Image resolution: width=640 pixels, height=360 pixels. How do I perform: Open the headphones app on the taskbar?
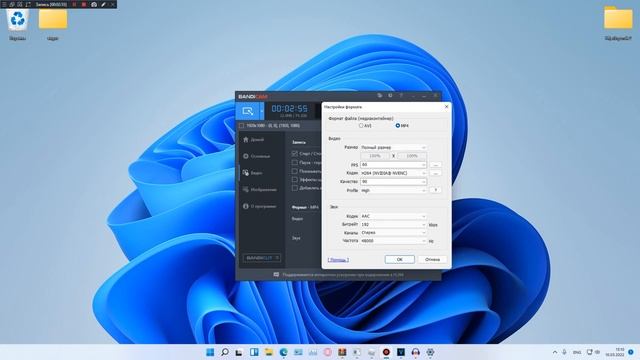pyautogui.click(x=416, y=352)
